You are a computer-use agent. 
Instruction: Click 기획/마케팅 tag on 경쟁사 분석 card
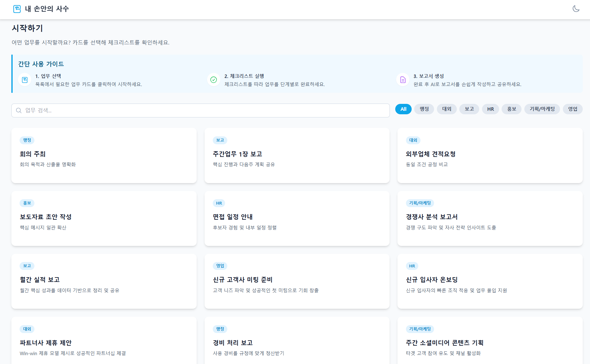click(x=420, y=203)
